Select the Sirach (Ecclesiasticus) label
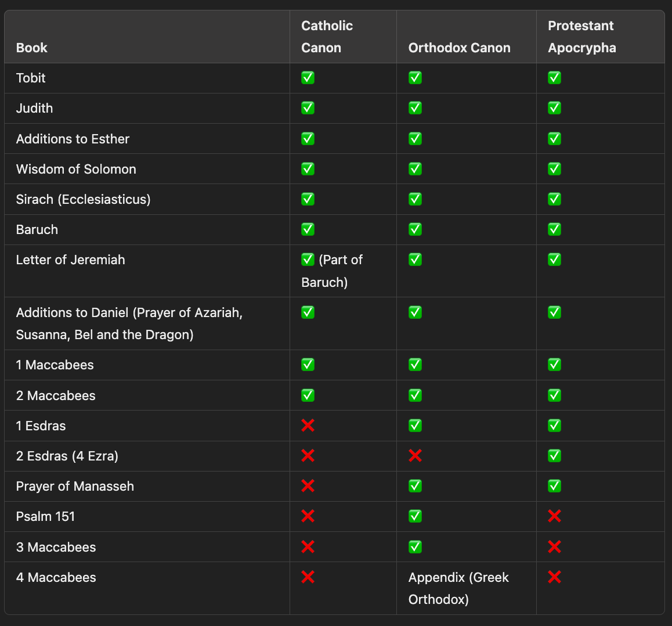The height and width of the screenshot is (626, 672). point(83,199)
